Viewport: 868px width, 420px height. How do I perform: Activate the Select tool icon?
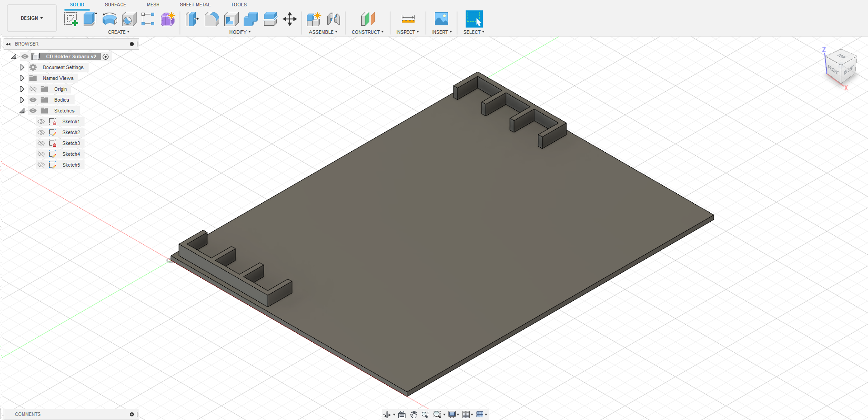tap(474, 19)
